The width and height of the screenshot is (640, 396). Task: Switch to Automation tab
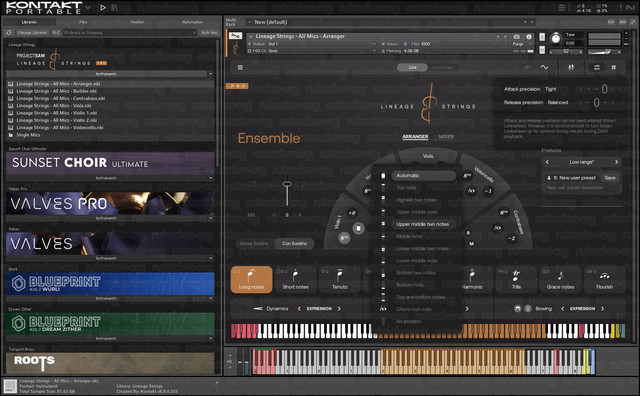click(192, 22)
